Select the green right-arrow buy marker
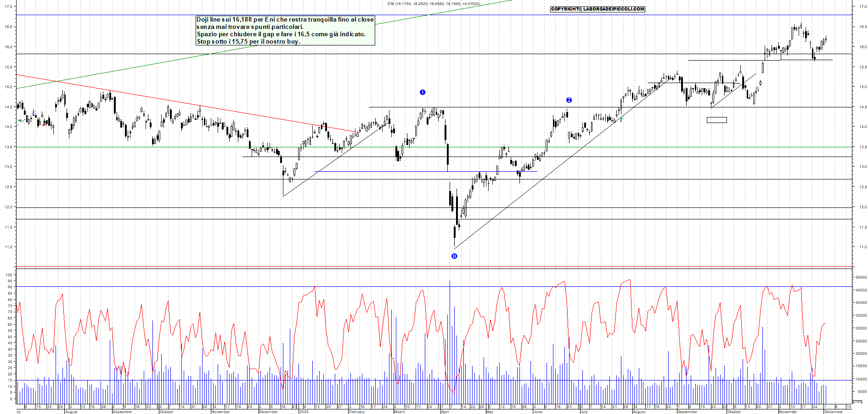 (20, 120)
